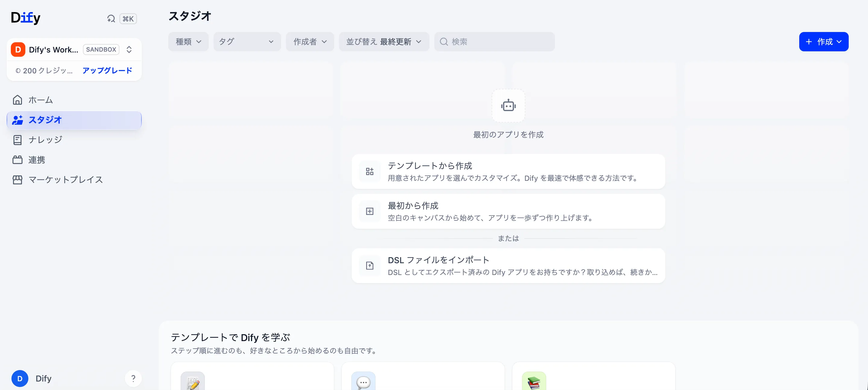The width and height of the screenshot is (868, 390).
Task: Click the knowledge book icon
Action: [17, 140]
